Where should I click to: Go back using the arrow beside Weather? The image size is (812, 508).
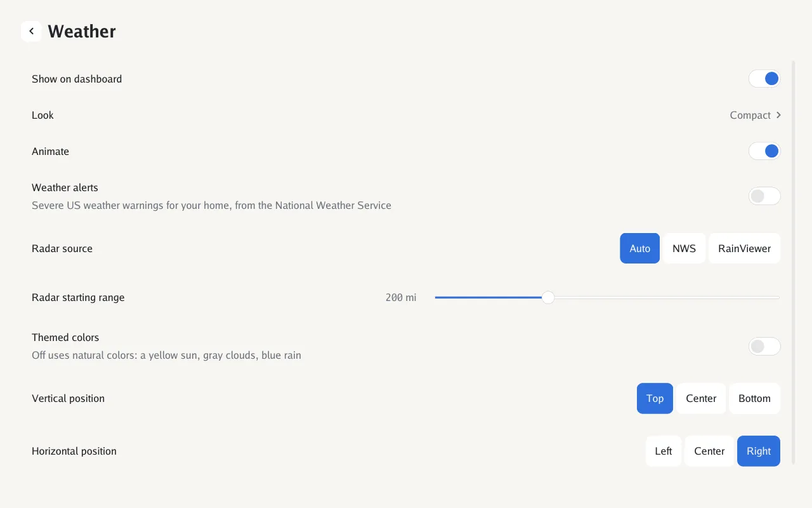tap(31, 31)
